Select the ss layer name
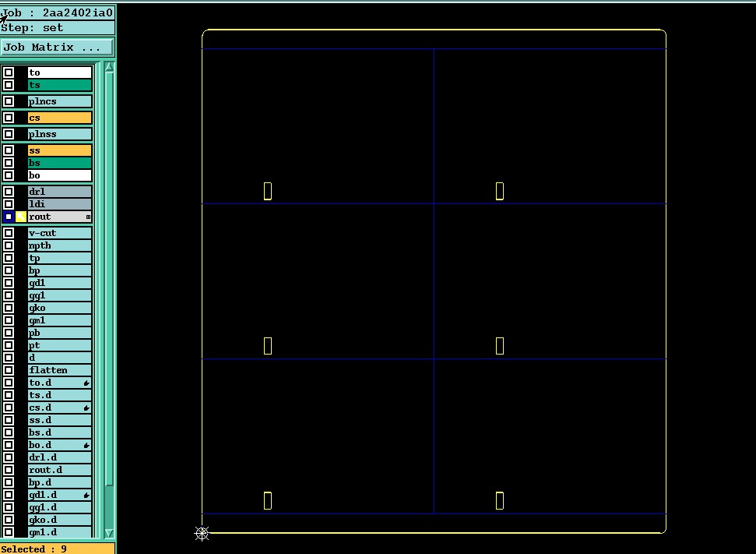 tap(60, 150)
